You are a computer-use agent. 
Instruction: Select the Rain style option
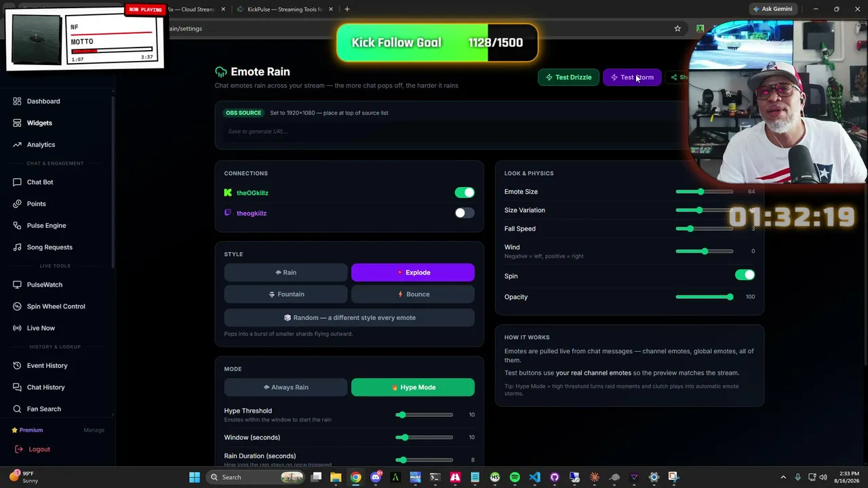coord(286,272)
